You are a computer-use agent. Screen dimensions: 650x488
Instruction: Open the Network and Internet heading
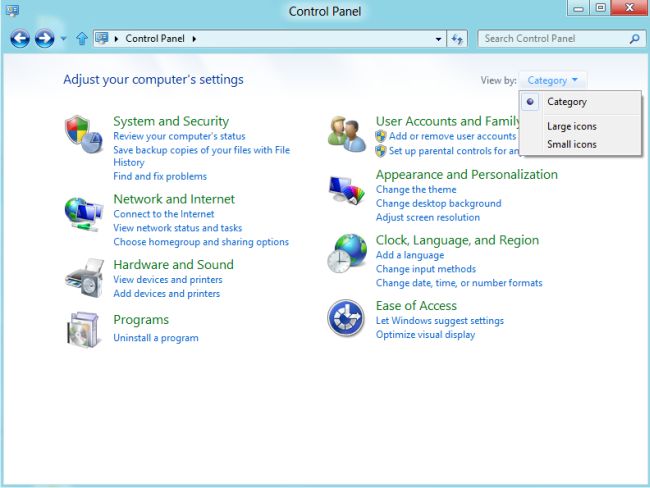pyautogui.click(x=174, y=199)
